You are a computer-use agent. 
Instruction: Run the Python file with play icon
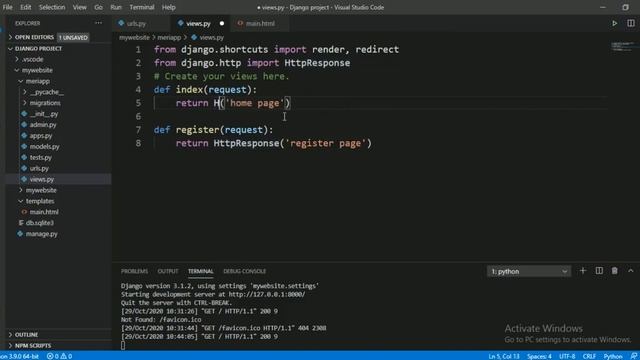(614, 23)
